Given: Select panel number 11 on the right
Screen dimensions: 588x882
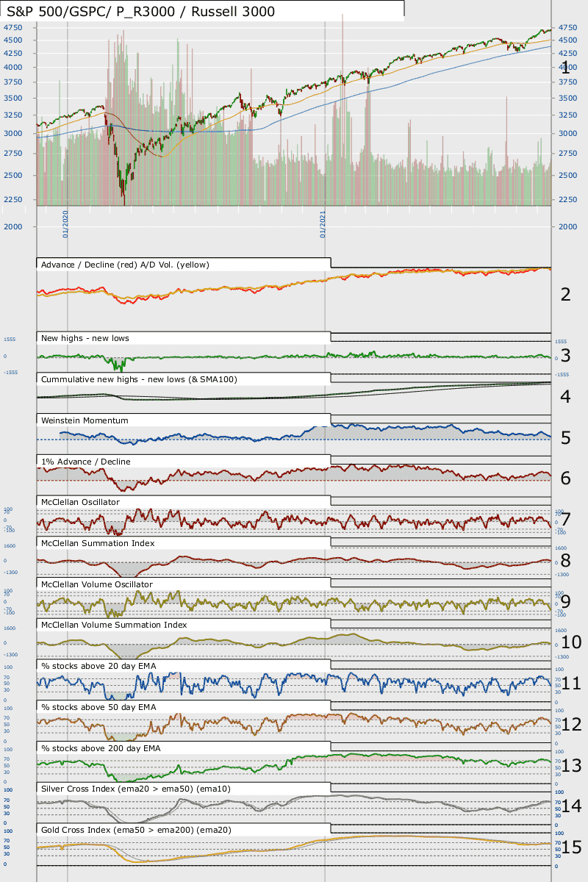Looking at the screenshot, I should (x=571, y=684).
